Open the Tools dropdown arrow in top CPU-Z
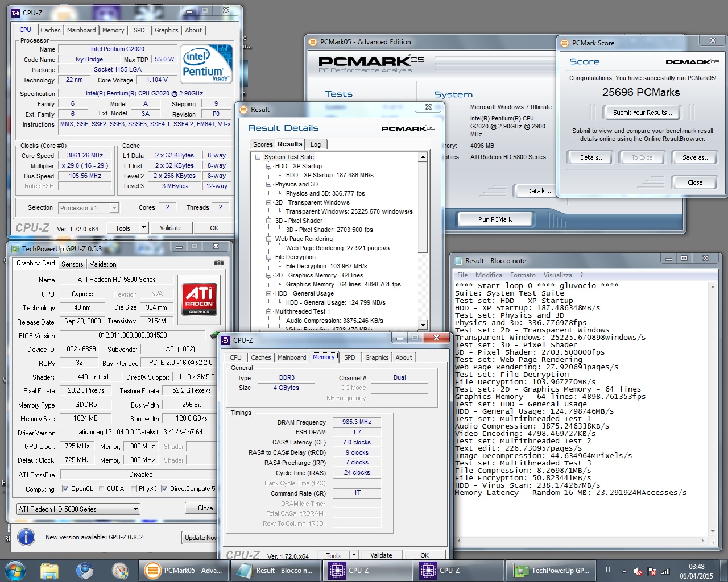The width and height of the screenshot is (728, 582). [x=143, y=228]
